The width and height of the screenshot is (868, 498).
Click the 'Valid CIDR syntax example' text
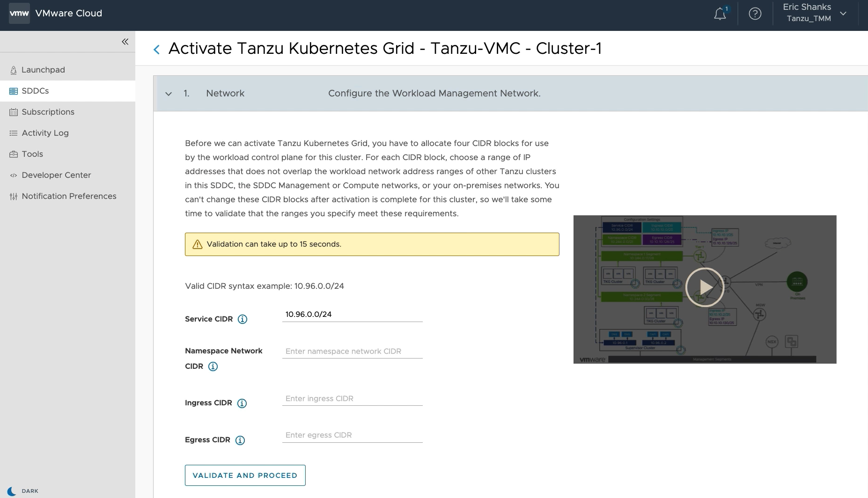click(265, 286)
